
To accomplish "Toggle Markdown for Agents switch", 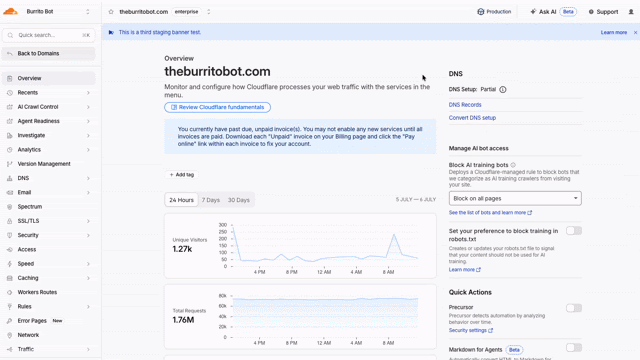I will pyautogui.click(x=573, y=348).
